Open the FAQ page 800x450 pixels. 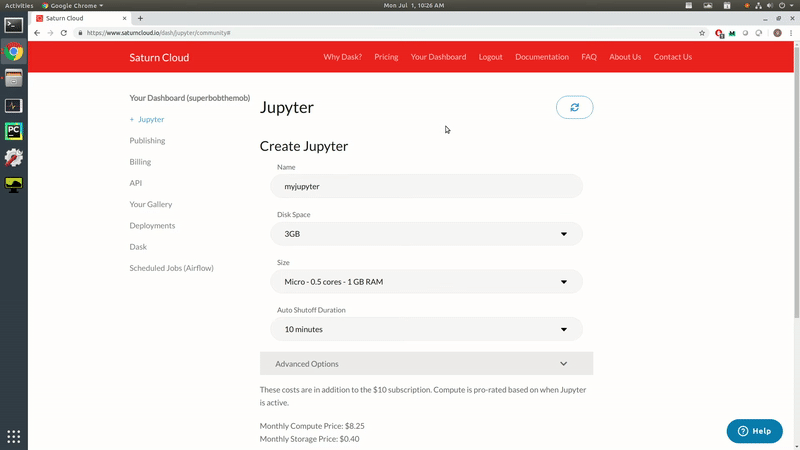tap(589, 57)
